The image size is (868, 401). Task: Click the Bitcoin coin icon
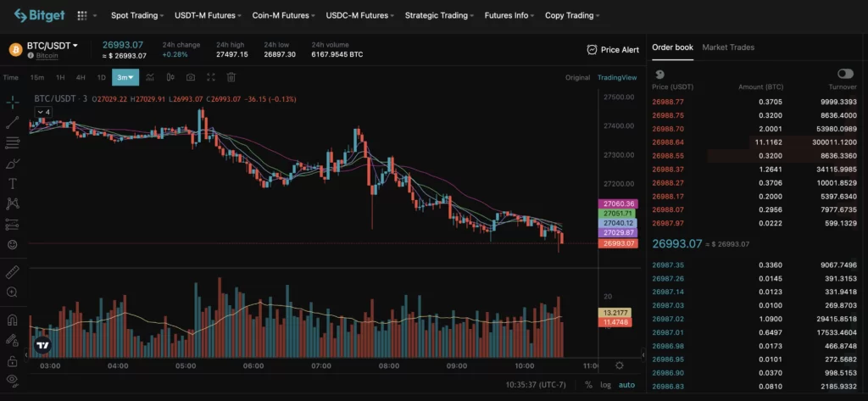(15, 50)
